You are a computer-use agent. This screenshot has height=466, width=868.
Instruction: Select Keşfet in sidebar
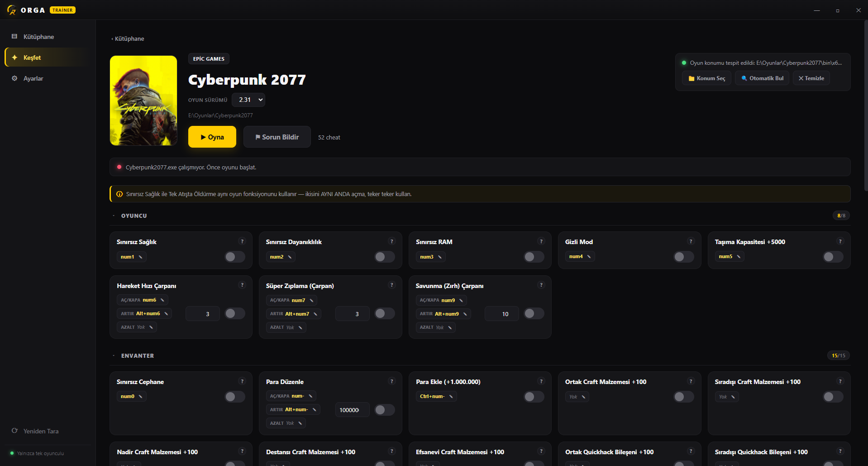tap(48, 58)
